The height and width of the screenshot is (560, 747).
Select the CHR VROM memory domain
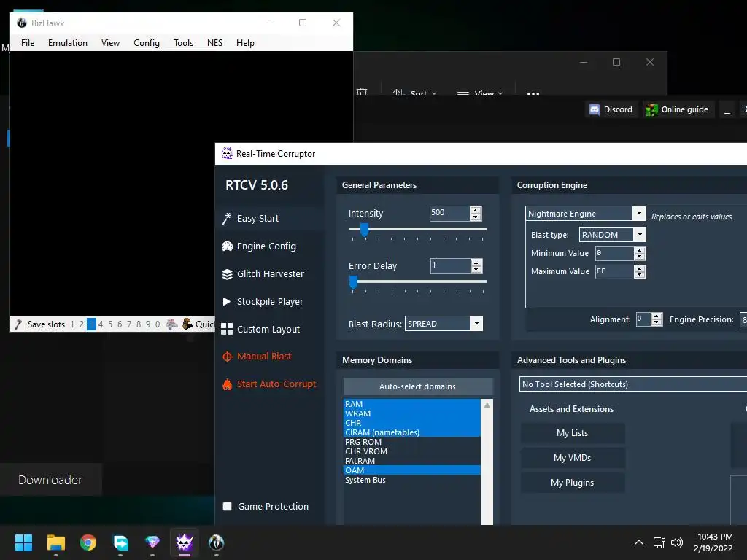pos(411,451)
